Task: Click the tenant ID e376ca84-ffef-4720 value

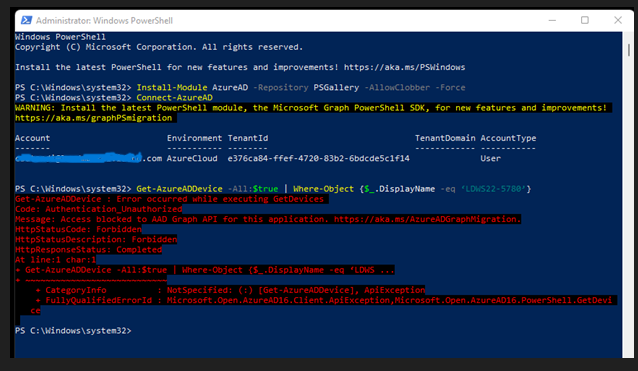Action: point(319,158)
